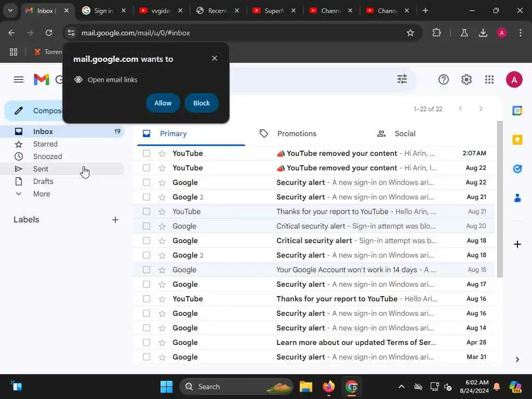Check the Aug 17 Security alert email
Viewport: 532px width, 399px height.
click(x=146, y=284)
